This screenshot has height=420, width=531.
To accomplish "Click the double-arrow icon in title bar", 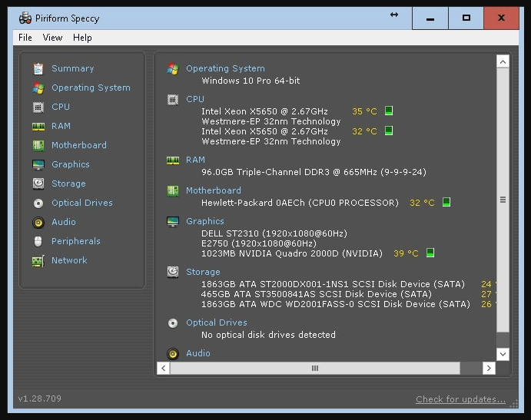I will (394, 15).
